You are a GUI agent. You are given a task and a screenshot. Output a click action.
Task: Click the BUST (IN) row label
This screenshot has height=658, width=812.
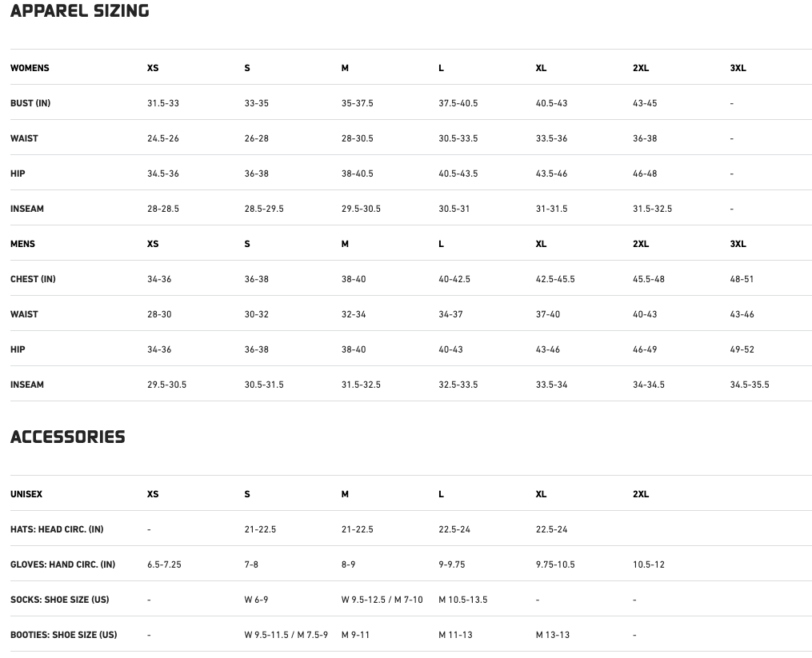pyautogui.click(x=30, y=103)
